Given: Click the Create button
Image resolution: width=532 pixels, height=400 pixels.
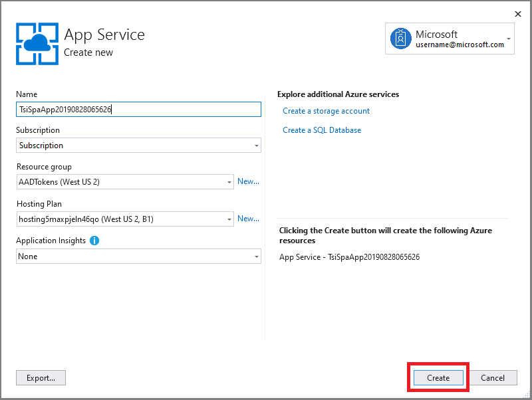Looking at the screenshot, I should coord(438,378).
